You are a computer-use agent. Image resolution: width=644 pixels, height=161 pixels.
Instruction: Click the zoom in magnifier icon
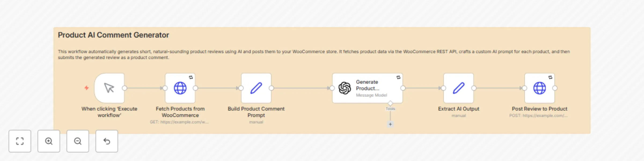click(49, 141)
